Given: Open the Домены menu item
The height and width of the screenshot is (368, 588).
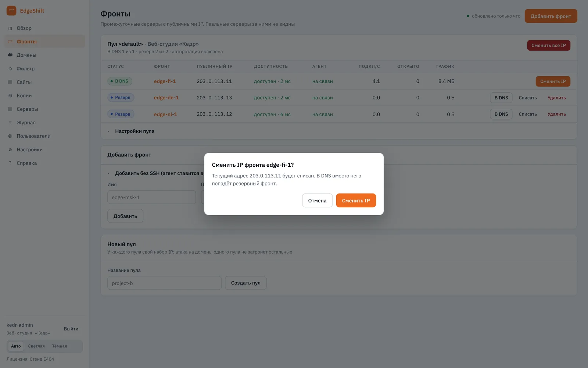Looking at the screenshot, I should coord(44,55).
